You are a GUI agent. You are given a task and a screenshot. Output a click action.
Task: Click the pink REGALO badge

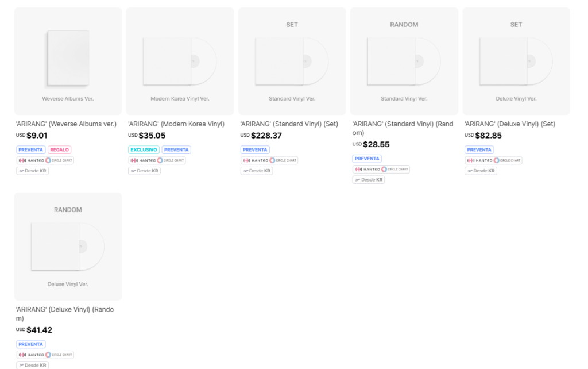point(60,150)
